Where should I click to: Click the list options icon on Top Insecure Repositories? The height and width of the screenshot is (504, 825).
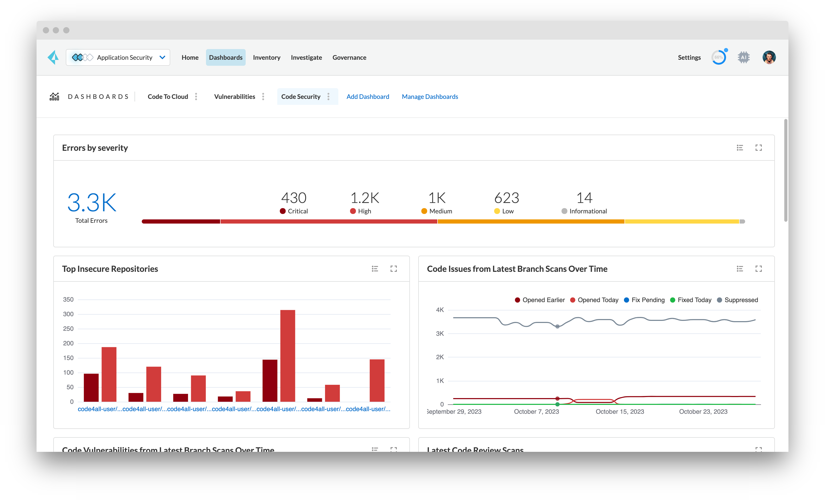coord(375,268)
